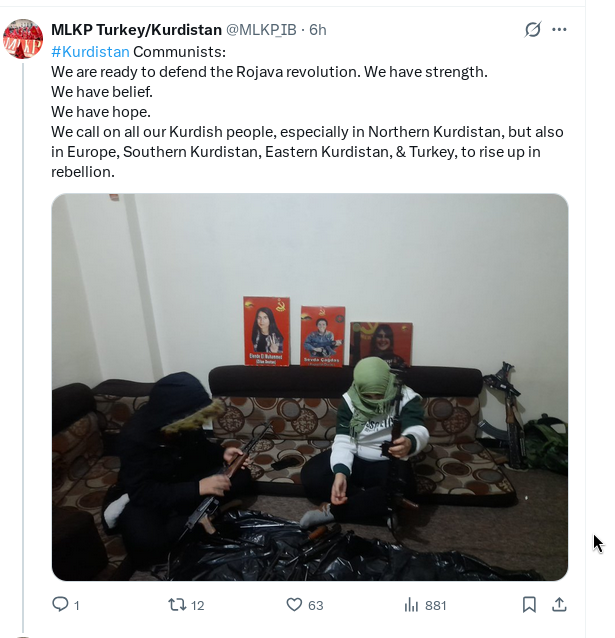Viewport: 615px width, 638px height.
Task: Click the reply count 1
Action: coord(77,605)
